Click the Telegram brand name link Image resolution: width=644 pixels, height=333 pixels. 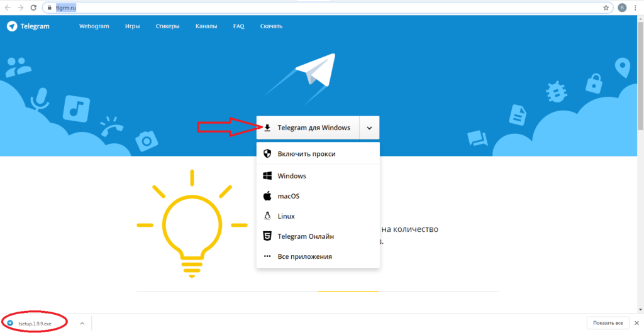coord(35,26)
